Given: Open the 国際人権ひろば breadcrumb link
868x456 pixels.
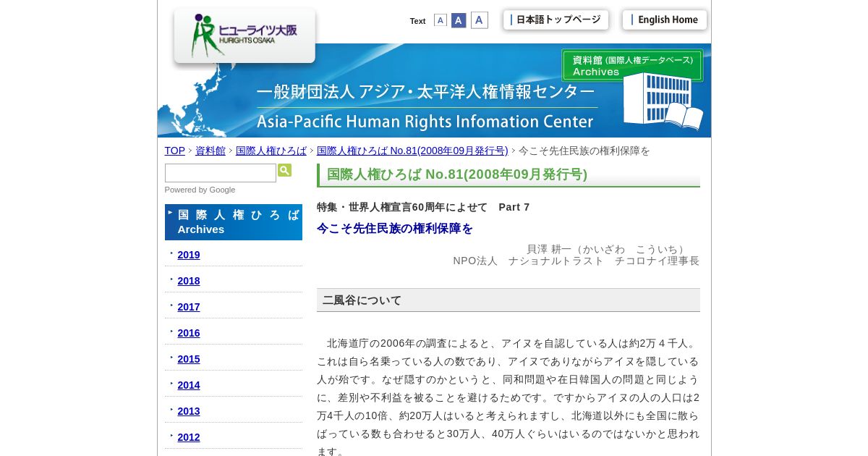Looking at the screenshot, I should point(271,151).
